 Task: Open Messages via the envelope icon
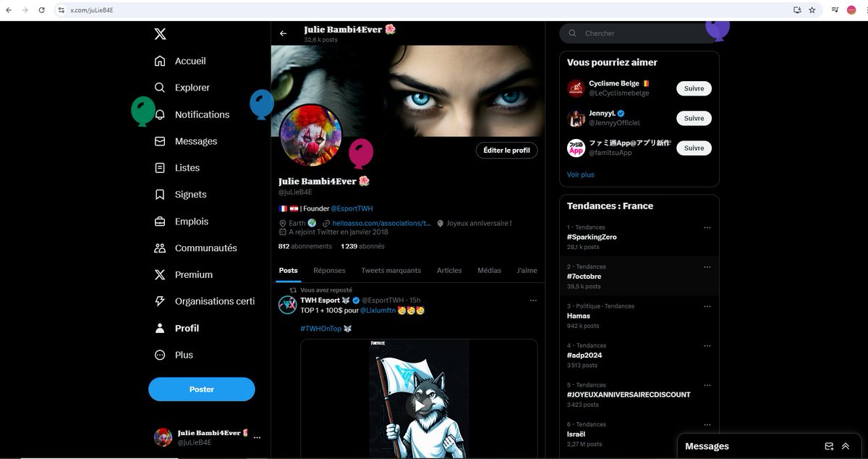[x=160, y=140]
